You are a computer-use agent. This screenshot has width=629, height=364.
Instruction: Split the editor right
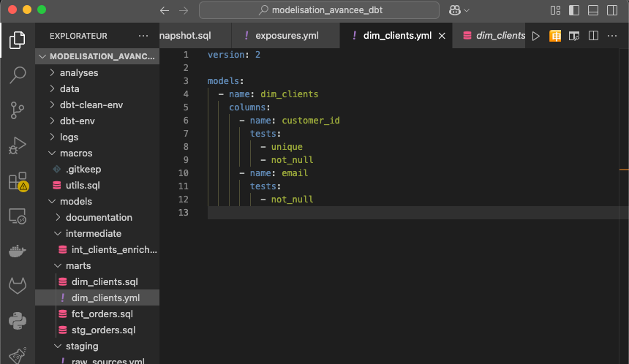click(x=593, y=36)
